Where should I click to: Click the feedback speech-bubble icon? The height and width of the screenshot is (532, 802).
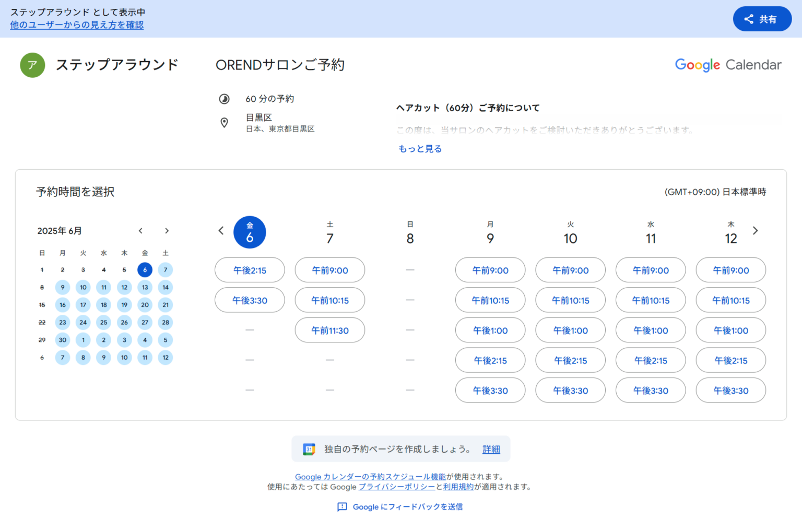pos(342,506)
